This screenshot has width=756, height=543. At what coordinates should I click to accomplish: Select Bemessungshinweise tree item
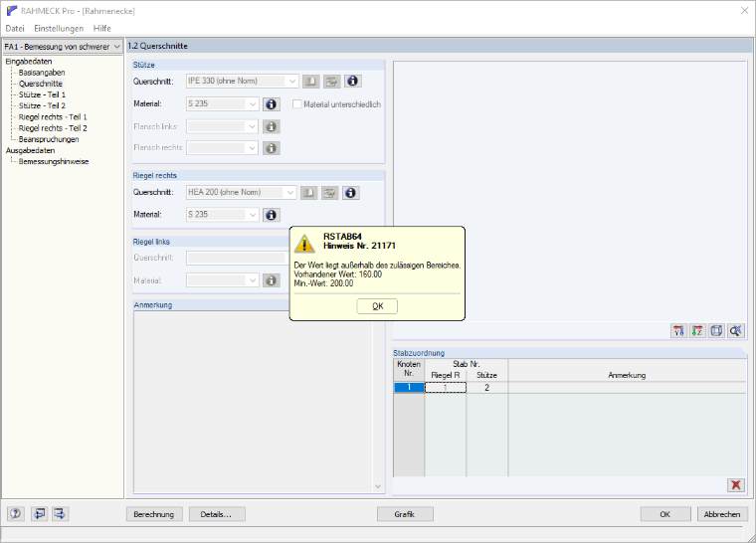click(54, 161)
